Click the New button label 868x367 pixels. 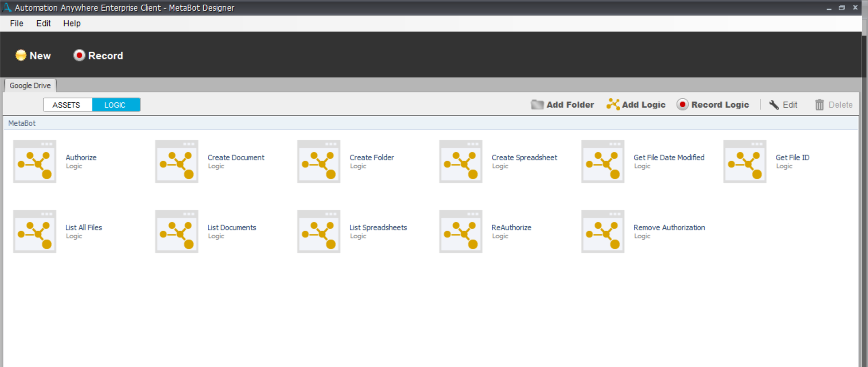[40, 56]
